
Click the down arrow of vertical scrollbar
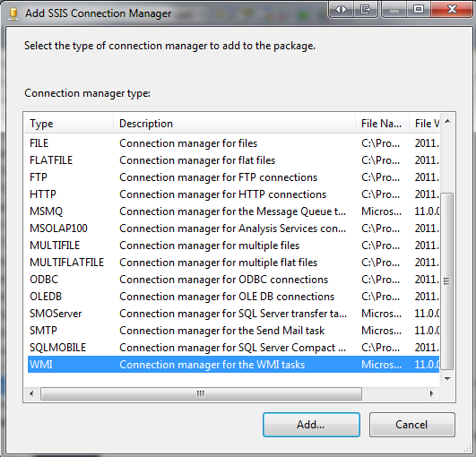coord(447,378)
